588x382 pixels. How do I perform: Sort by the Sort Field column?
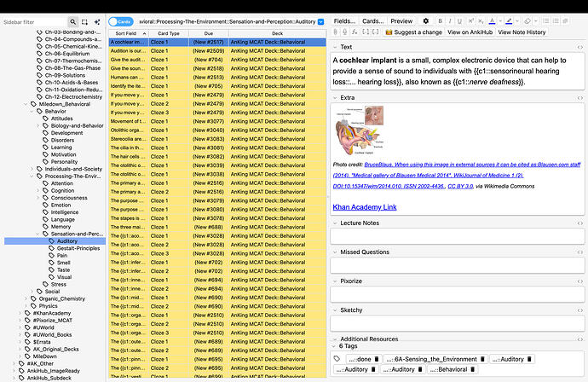tap(129, 33)
